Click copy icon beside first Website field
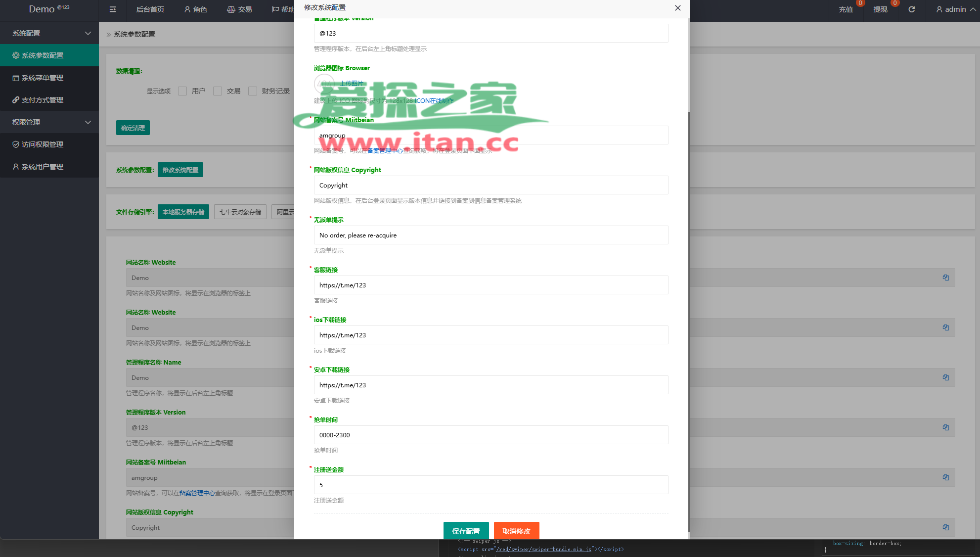980x557 pixels. pos(945,278)
